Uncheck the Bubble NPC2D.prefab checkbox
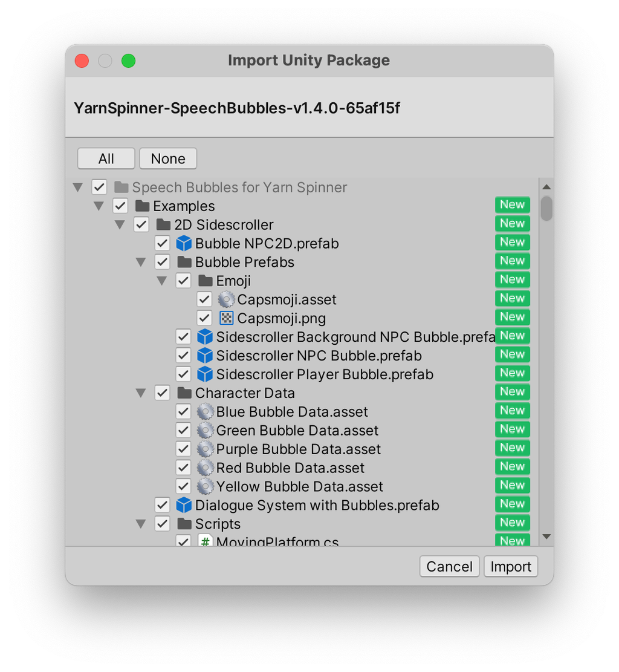This screenshot has width=619, height=672. click(x=163, y=243)
